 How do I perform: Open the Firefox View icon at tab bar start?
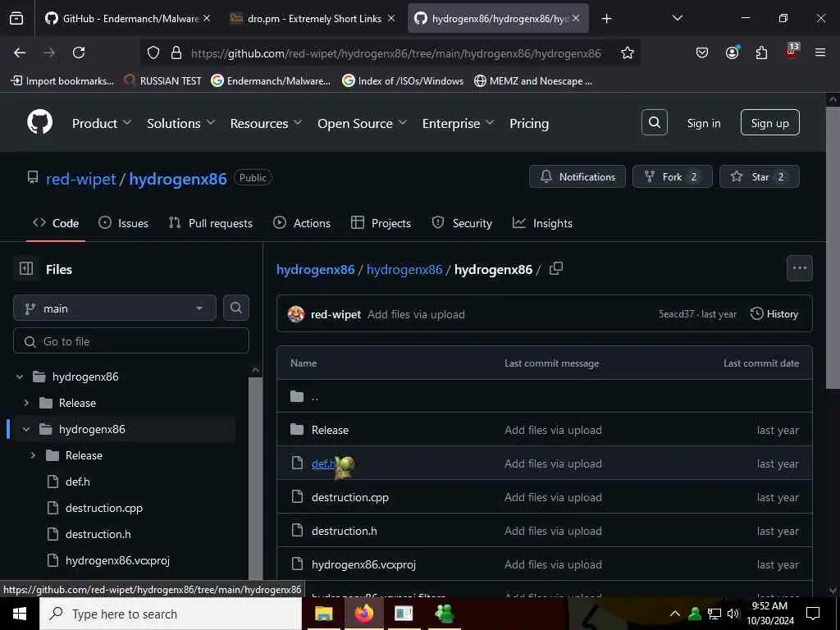(x=16, y=19)
